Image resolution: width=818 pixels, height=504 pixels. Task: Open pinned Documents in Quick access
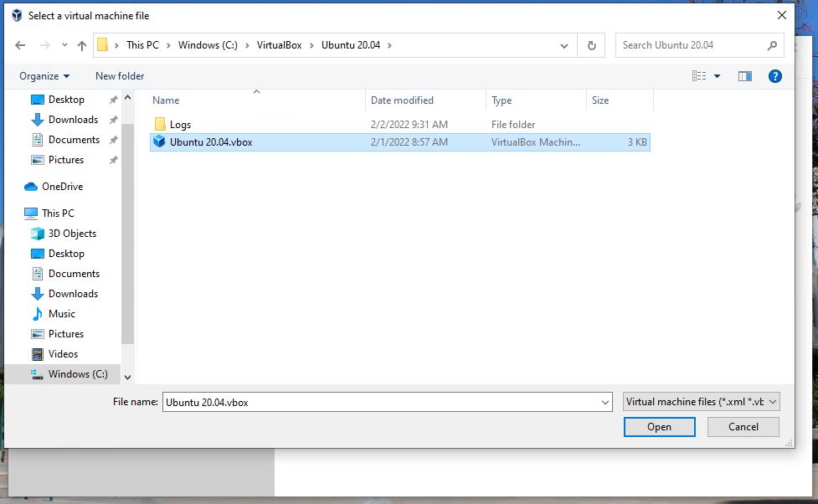pyautogui.click(x=74, y=140)
